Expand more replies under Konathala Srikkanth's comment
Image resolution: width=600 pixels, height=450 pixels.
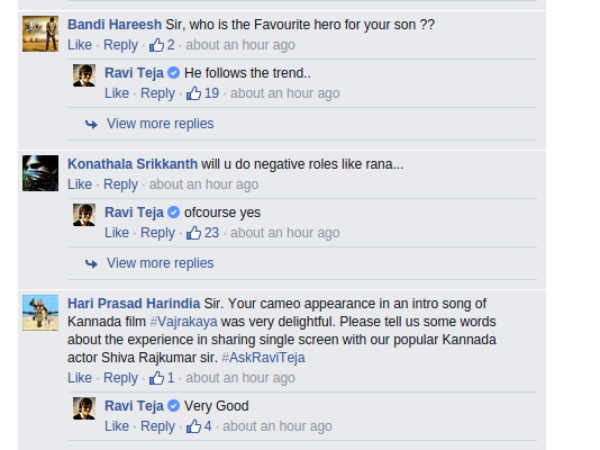159,263
